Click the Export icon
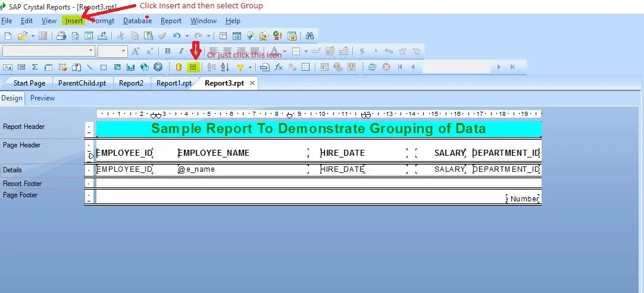This screenshot has height=293, width=644. 102,36
